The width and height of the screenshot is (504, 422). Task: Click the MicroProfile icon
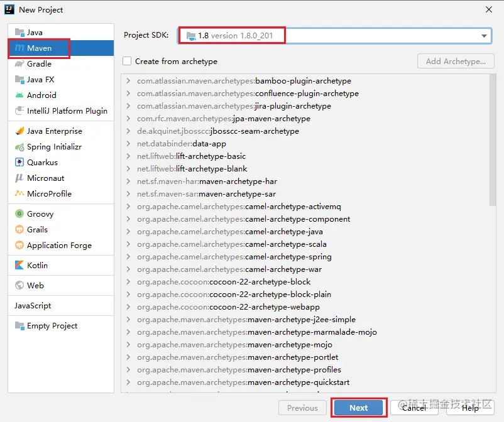point(19,193)
